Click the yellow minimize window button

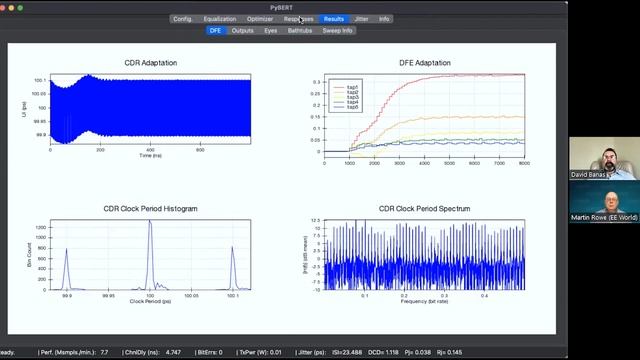click(11, 8)
